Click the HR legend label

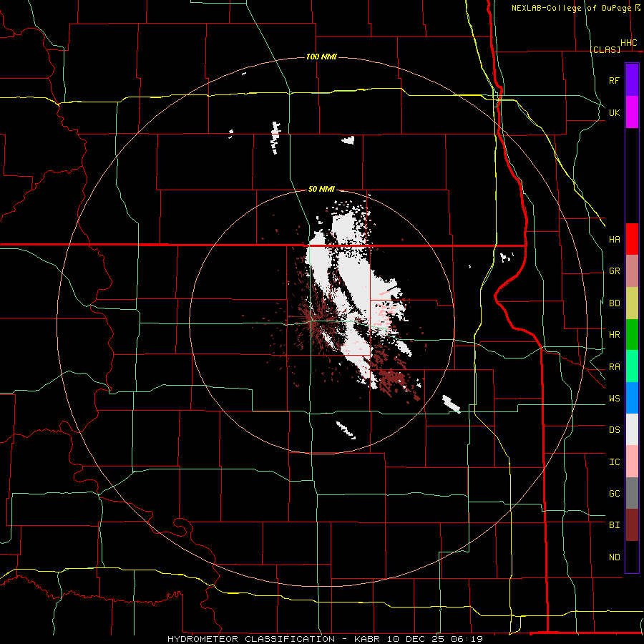pos(614,335)
